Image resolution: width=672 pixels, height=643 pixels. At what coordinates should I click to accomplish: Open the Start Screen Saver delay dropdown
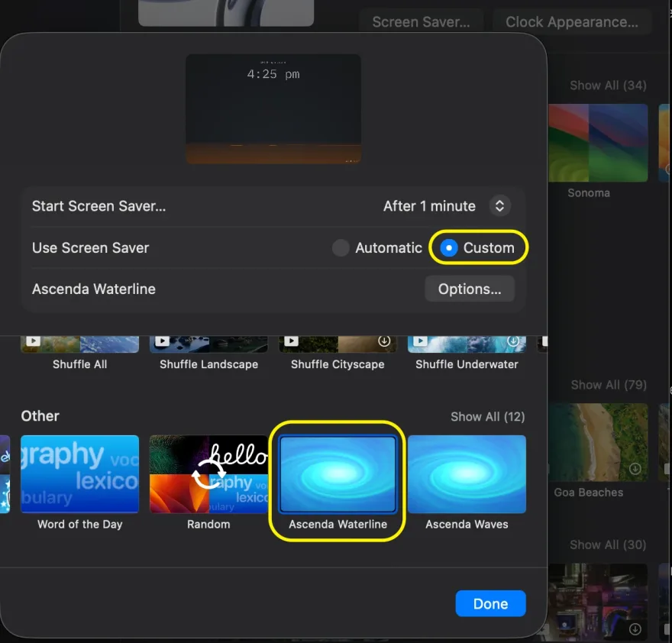pyautogui.click(x=499, y=205)
